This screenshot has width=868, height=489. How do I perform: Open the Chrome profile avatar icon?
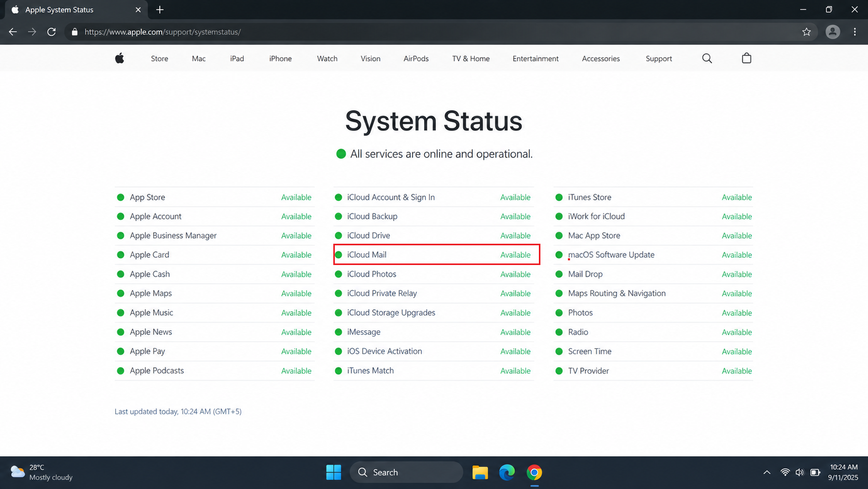coord(833,32)
